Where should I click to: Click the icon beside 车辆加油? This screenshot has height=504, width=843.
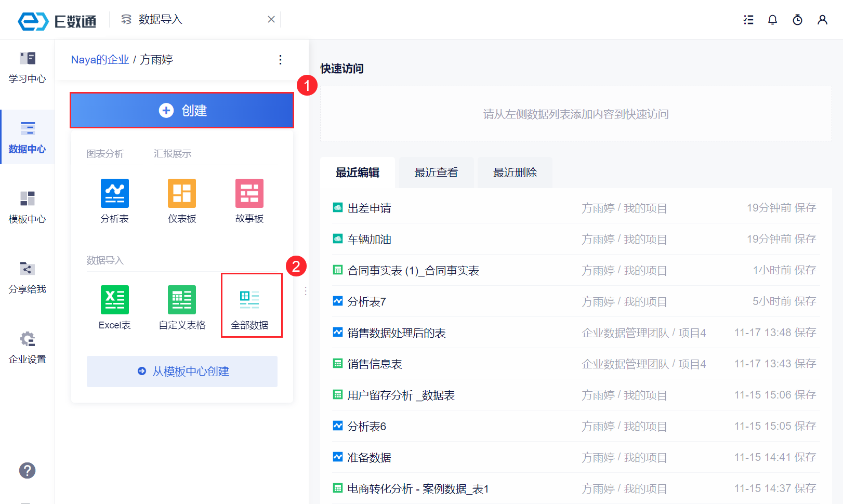338,238
